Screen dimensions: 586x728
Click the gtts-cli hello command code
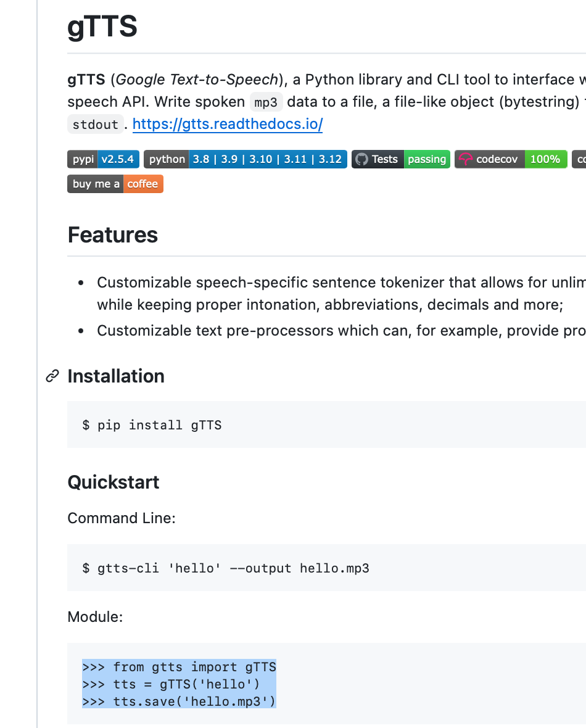click(x=226, y=568)
